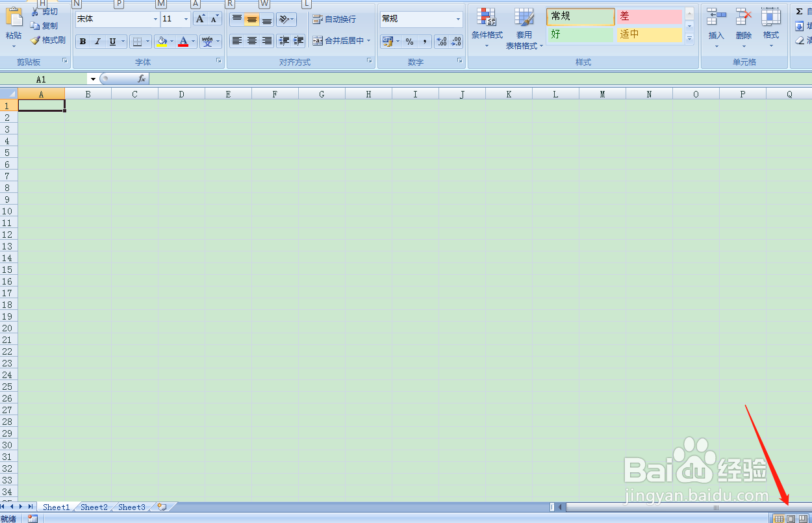
Task: Select the 好 (Good) cell style
Action: 581,34
